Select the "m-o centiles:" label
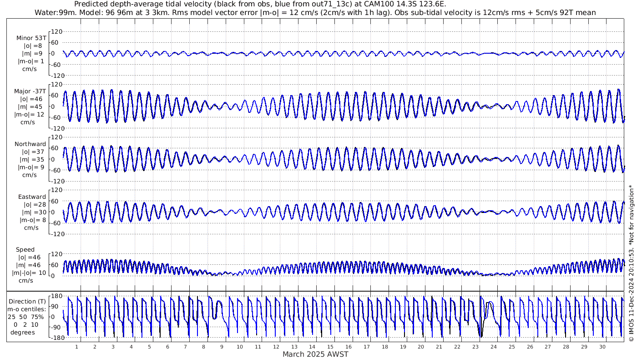The width and height of the screenshot is (637, 364). pyautogui.click(x=28, y=309)
